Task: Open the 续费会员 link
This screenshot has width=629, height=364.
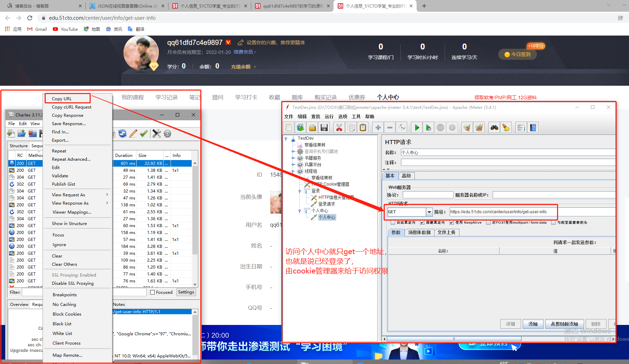Action: pyautogui.click(x=245, y=52)
